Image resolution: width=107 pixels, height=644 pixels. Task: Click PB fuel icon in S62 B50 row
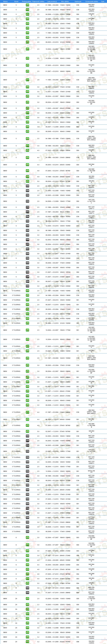27,177
